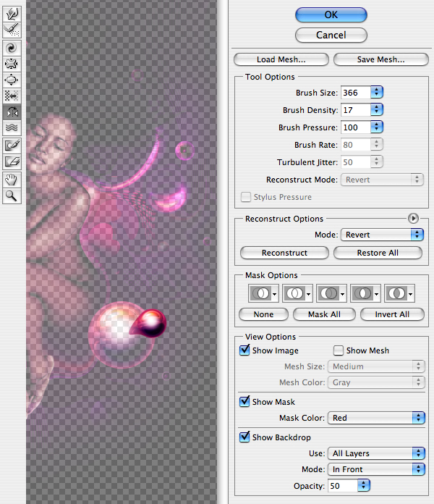Viewport: 434px width, 504px height.
Task: Click the Restore All button
Action: [378, 253]
